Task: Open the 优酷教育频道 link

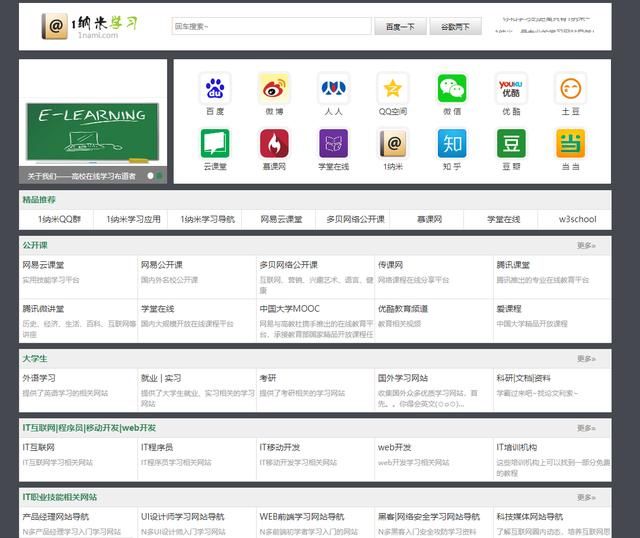Action: (403, 309)
